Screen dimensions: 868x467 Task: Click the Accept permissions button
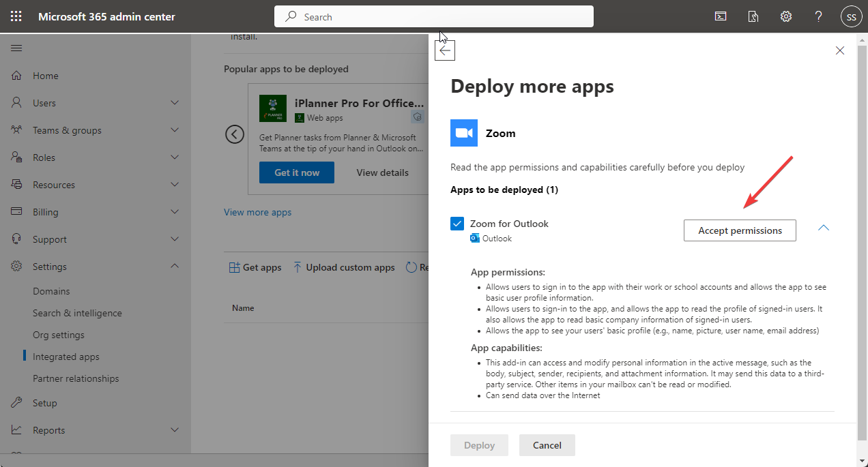click(740, 230)
